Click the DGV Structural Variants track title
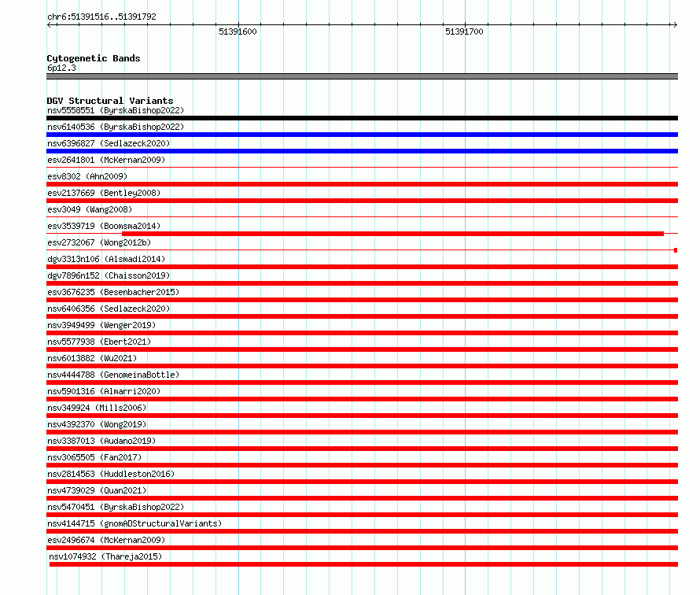The width and height of the screenshot is (700, 595). (110, 101)
